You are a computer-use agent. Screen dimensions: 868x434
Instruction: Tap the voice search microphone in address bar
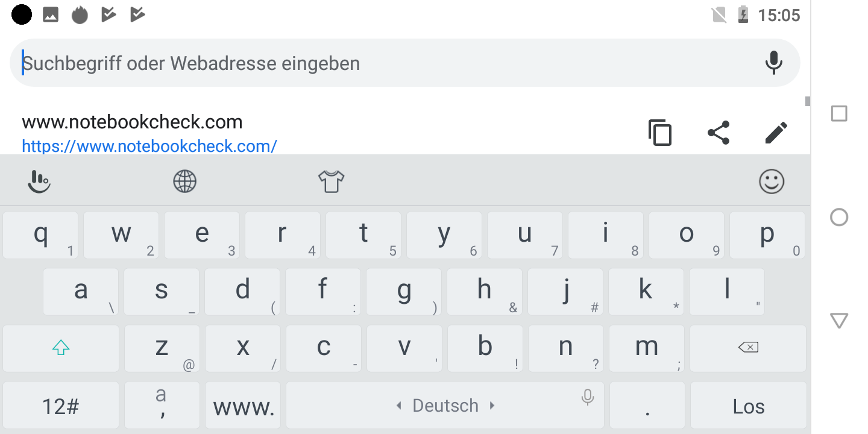click(x=773, y=63)
